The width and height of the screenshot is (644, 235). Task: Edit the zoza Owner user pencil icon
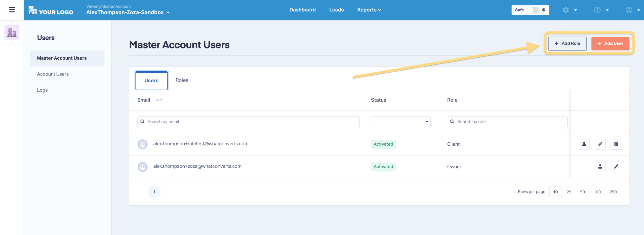tap(616, 167)
